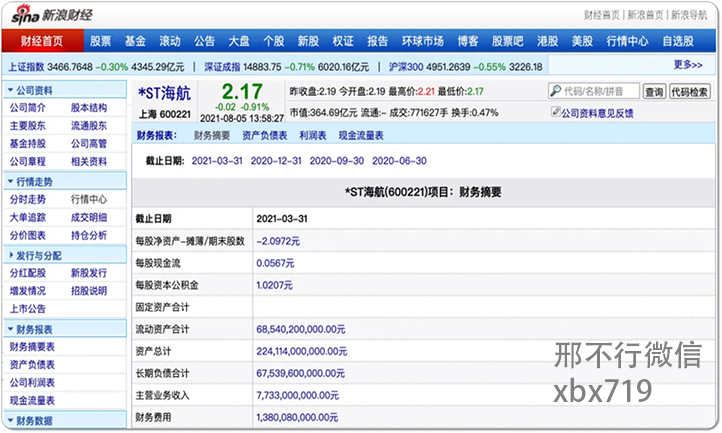This screenshot has width=722, height=433.
Task: Select the 2020-06-30 period date
Action: [x=399, y=161]
